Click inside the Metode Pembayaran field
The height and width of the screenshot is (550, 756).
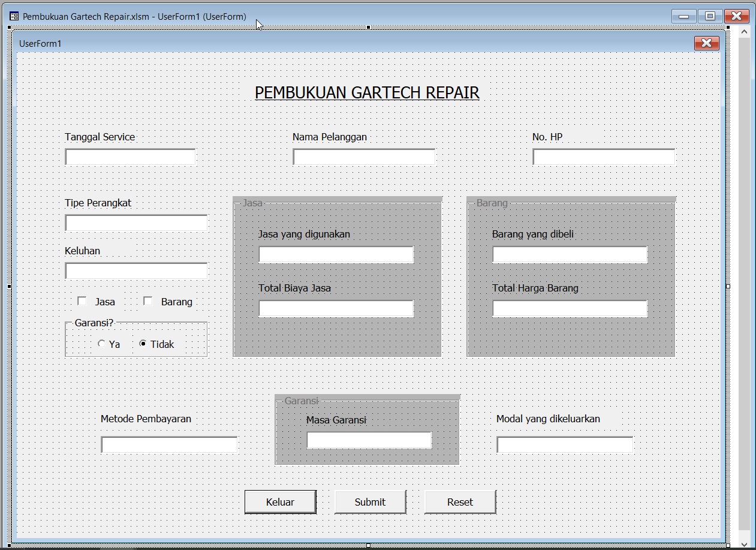click(168, 444)
